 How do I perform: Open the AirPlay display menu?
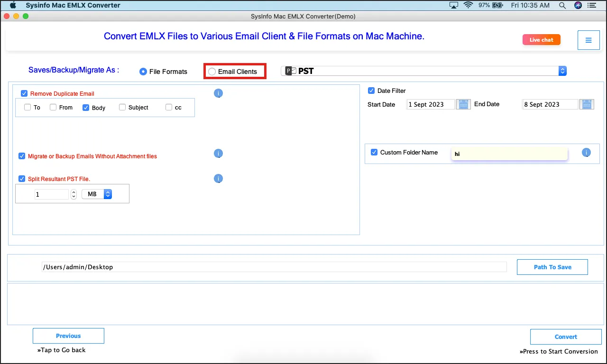pos(454,5)
